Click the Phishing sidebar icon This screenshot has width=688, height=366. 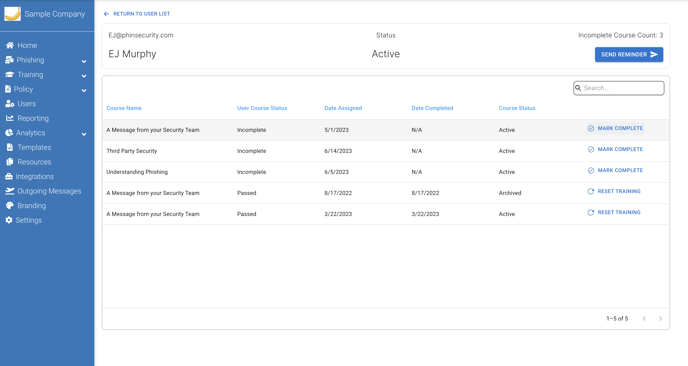(9, 60)
